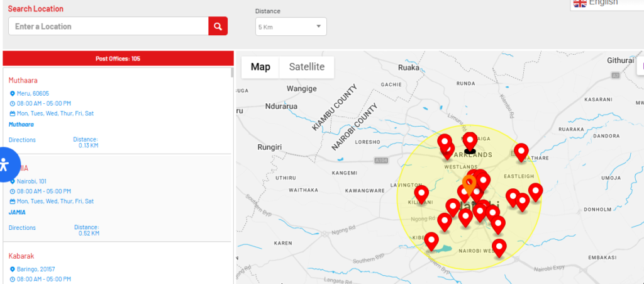Open Directions for Muthaara post office

[x=22, y=140]
